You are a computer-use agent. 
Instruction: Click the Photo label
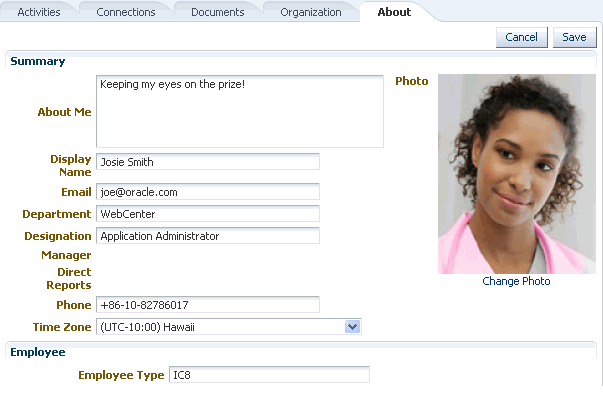pos(412,81)
